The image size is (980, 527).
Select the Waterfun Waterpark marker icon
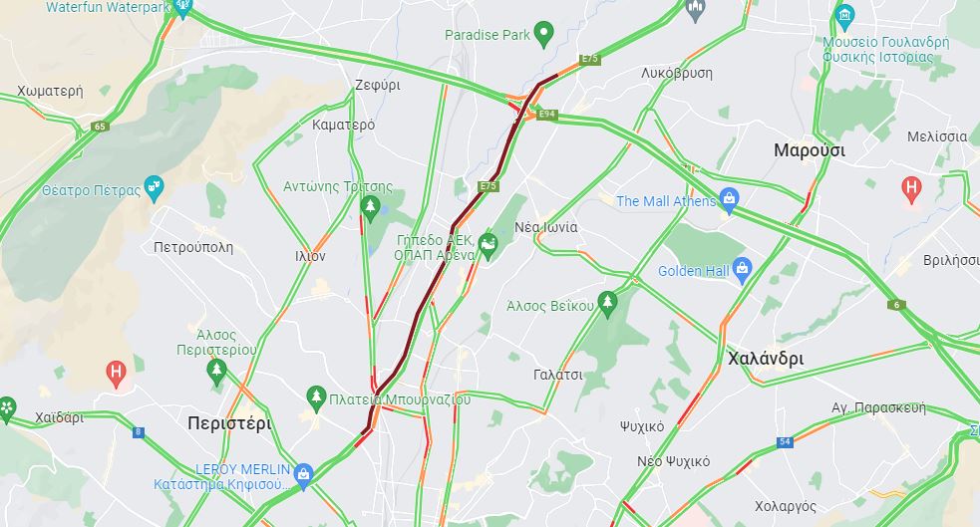click(x=183, y=8)
